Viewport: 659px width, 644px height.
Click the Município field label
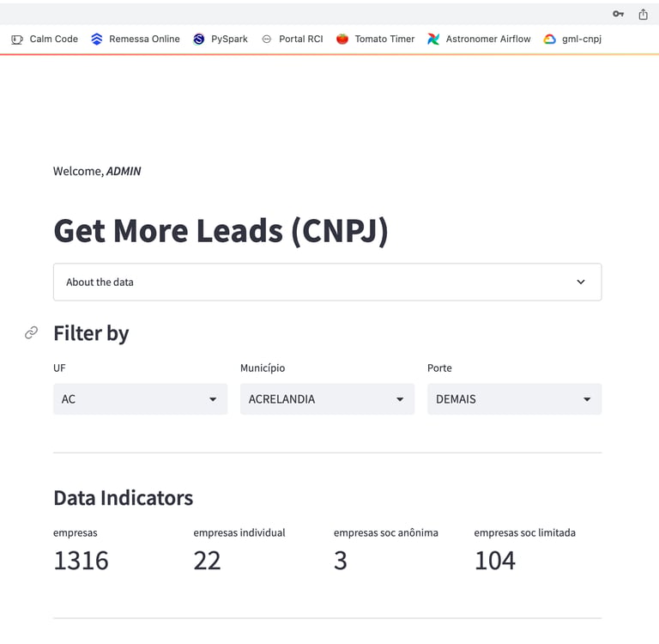click(x=263, y=368)
